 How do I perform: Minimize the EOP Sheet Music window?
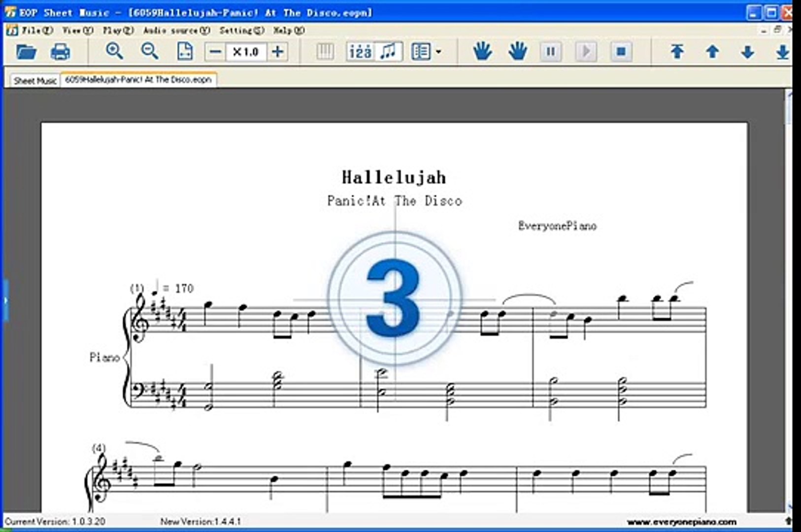tap(753, 12)
